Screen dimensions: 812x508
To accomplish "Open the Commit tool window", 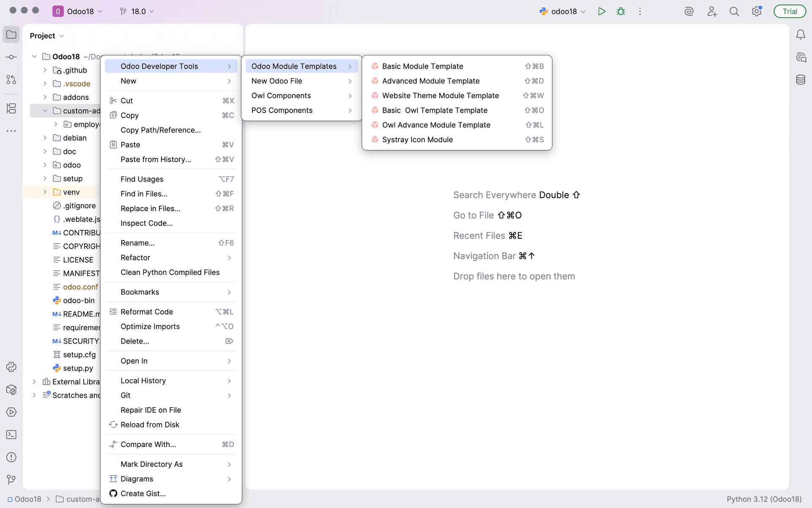I will click(x=11, y=57).
